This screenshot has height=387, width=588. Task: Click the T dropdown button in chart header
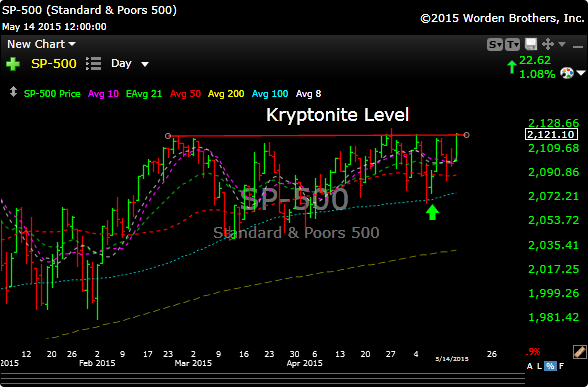[512, 45]
